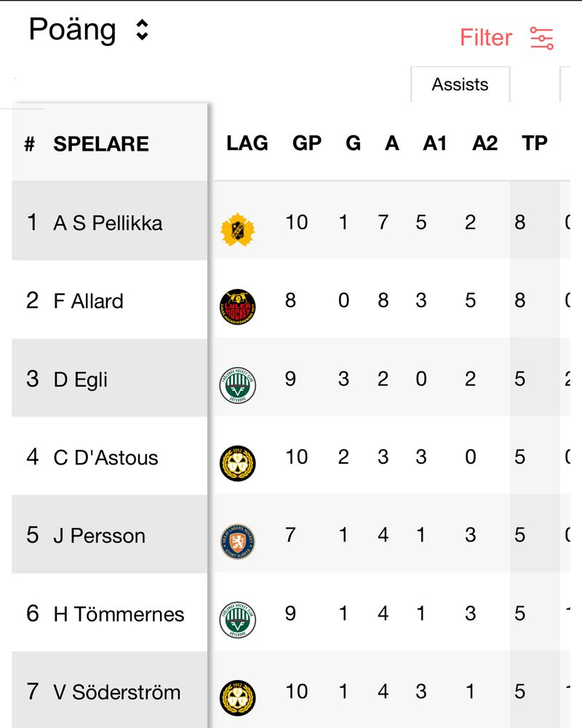This screenshot has width=582, height=728.
Task: Click Växjö Lakers logo beside J Persson
Action: pyautogui.click(x=238, y=542)
